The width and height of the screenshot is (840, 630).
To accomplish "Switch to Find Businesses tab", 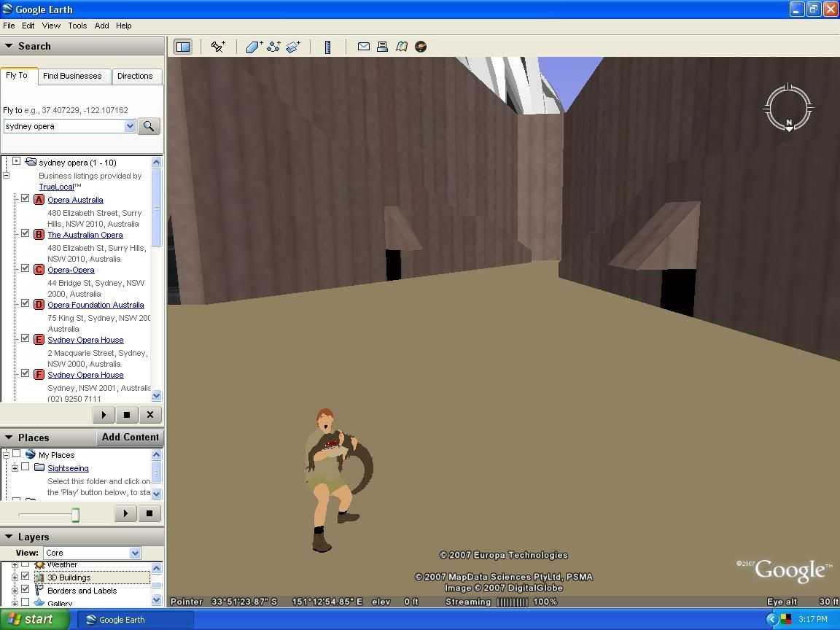I will pos(72,76).
